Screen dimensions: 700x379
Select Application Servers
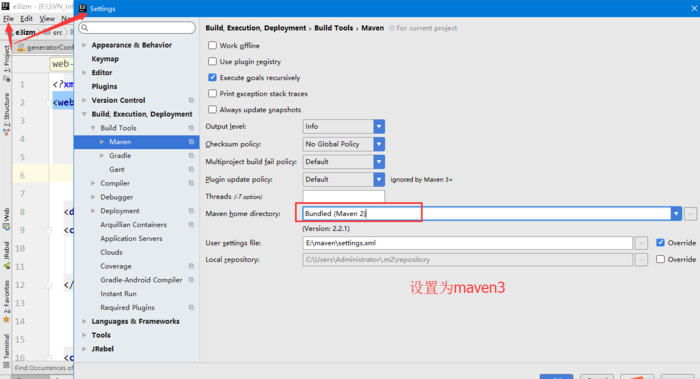pyautogui.click(x=131, y=239)
